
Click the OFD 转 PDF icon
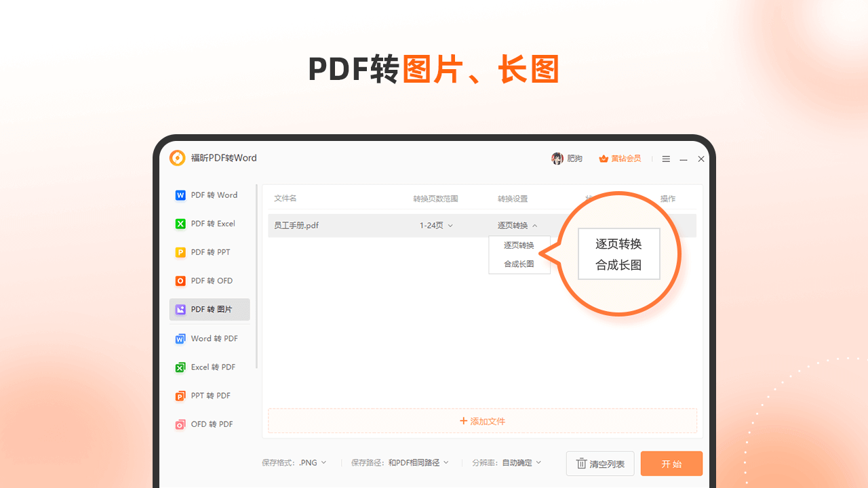tap(180, 424)
